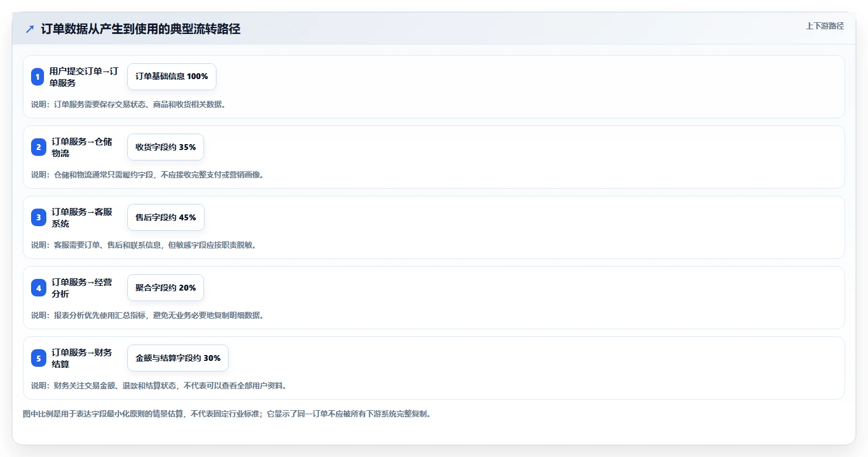868x457 pixels.
Task: Click the note about 财务关注交易金额
Action: click(x=159, y=386)
